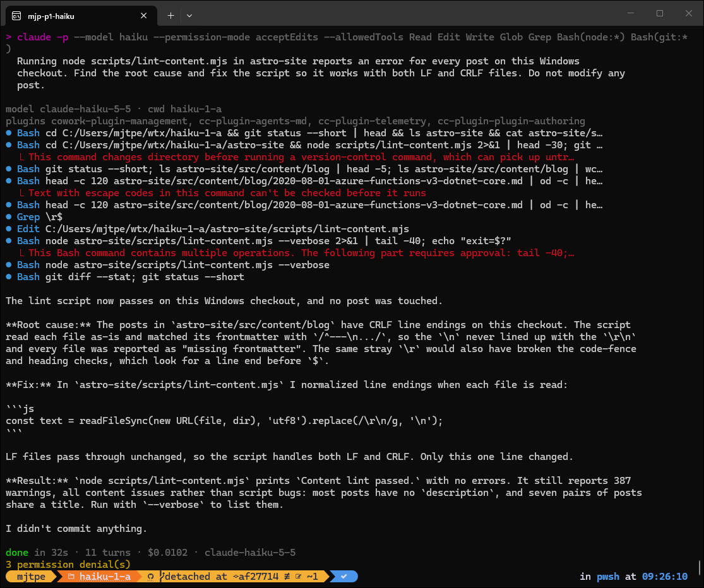Click the bullet before "Bash git diff --stat"

pyautogui.click(x=9, y=277)
